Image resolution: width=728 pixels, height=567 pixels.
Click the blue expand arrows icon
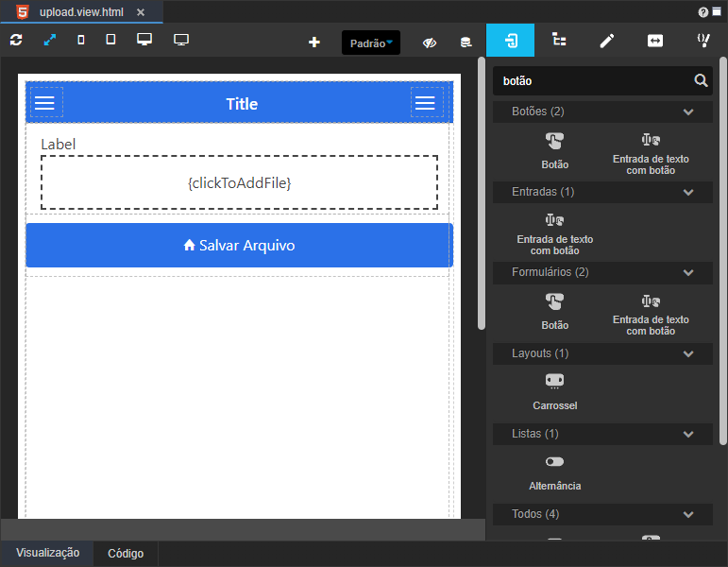(50, 40)
